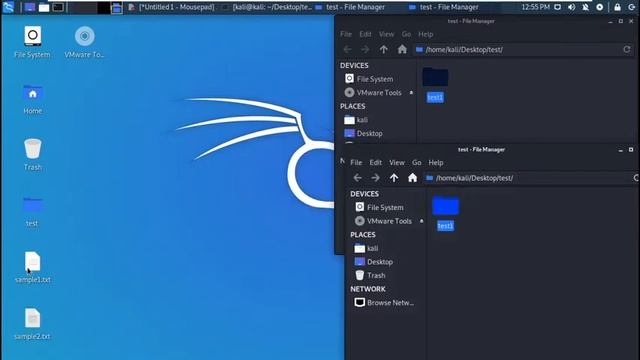This screenshot has width=640, height=360.
Task: Open the Edit menu in the back File Manager
Action: click(x=365, y=34)
